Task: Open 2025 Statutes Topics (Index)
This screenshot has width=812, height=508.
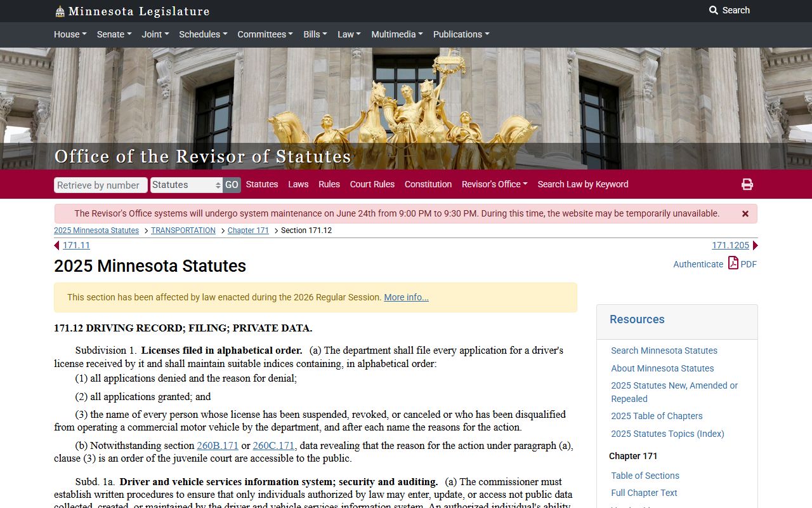Action: point(667,434)
